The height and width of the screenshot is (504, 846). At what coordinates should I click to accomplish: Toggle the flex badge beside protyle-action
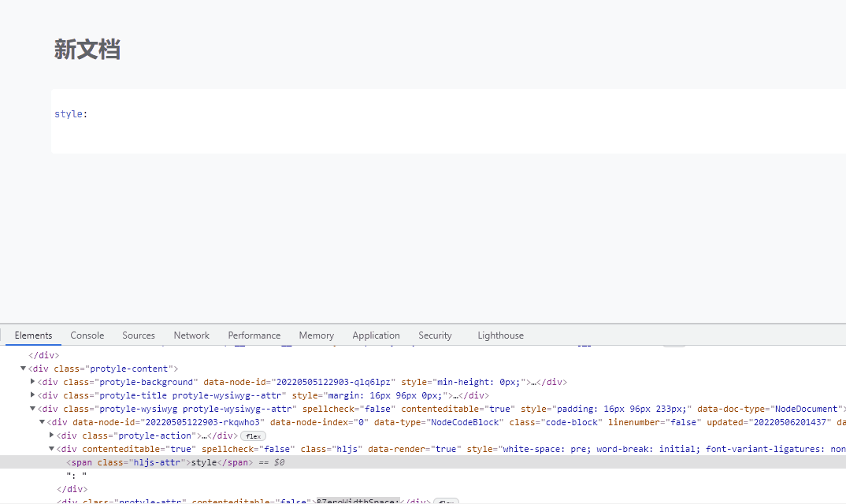[x=253, y=435]
